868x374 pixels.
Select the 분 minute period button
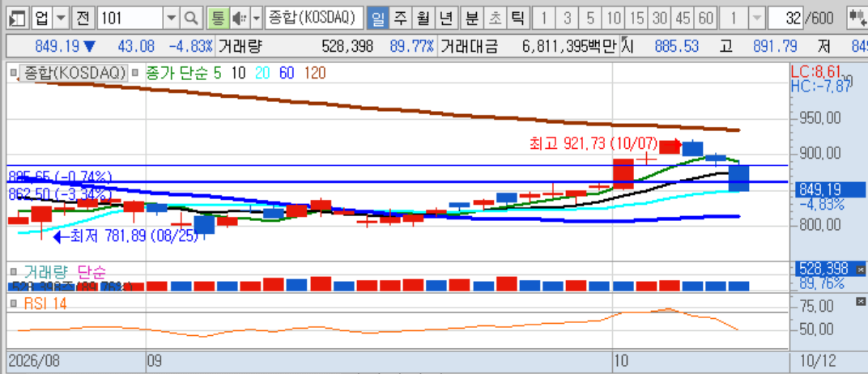(471, 19)
